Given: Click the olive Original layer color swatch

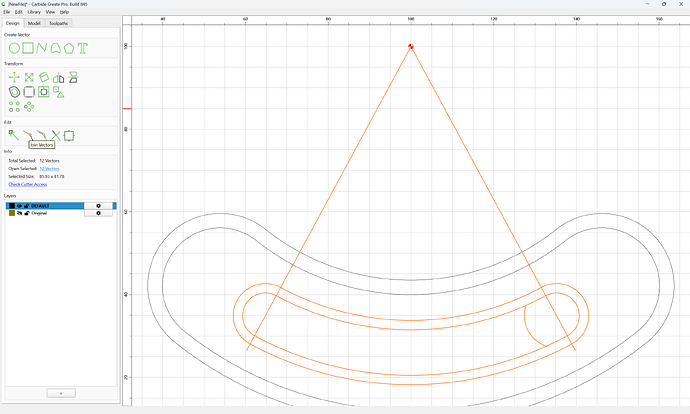Looking at the screenshot, I should tap(12, 213).
